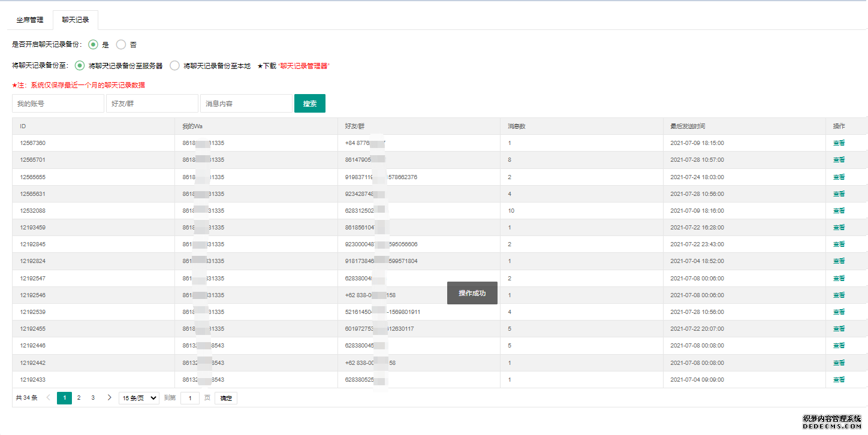Focus the 好友/群 search field
868x435 pixels.
point(152,104)
